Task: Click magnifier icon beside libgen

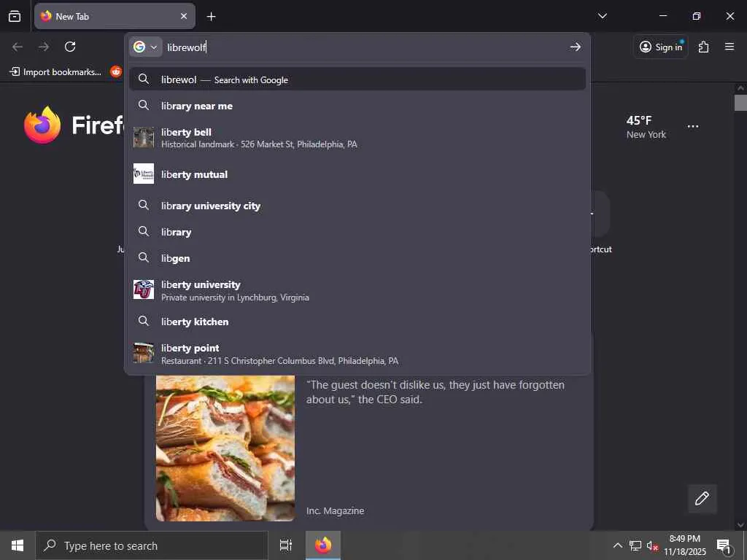Action: click(x=144, y=257)
